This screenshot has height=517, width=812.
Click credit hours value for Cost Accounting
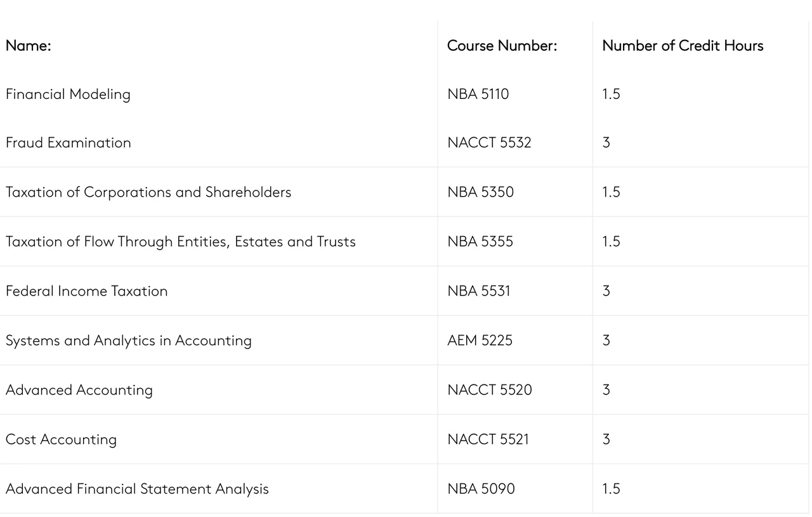click(x=606, y=440)
